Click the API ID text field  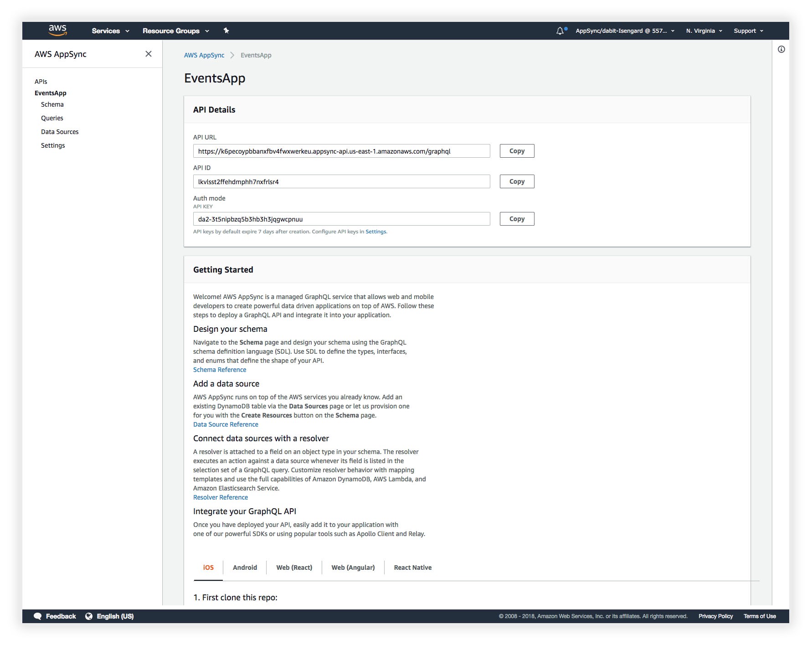click(342, 181)
